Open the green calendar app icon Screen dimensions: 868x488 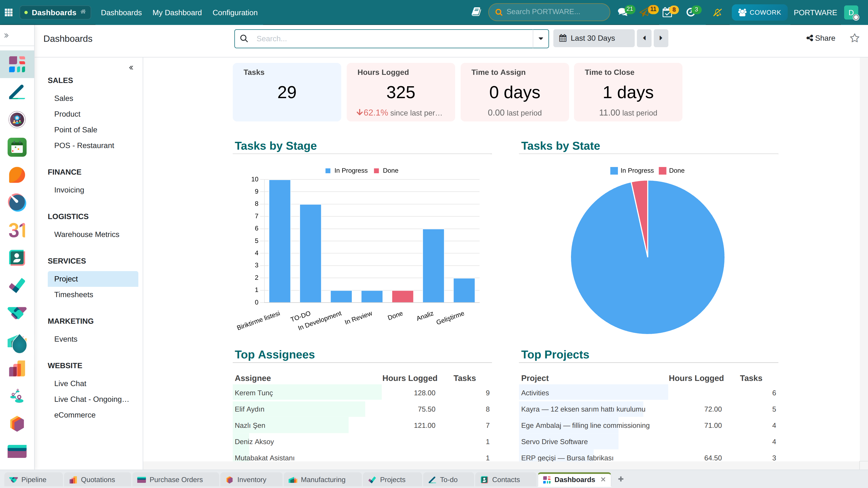click(x=17, y=147)
